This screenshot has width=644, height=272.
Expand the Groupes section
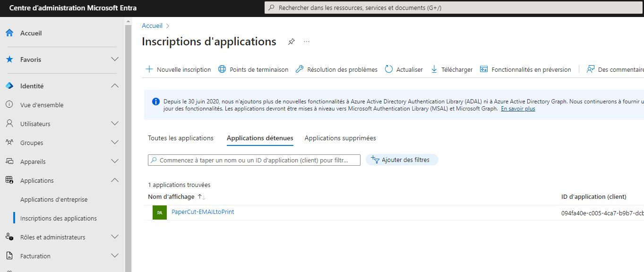click(x=114, y=142)
